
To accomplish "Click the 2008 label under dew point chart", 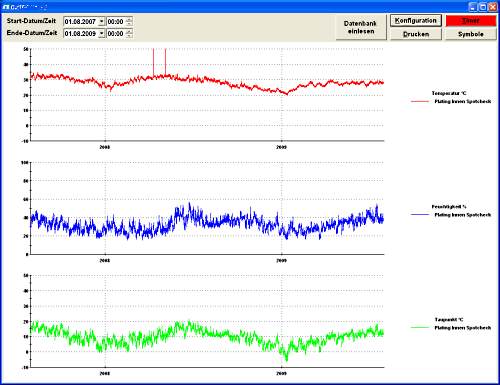I will (x=105, y=373).
